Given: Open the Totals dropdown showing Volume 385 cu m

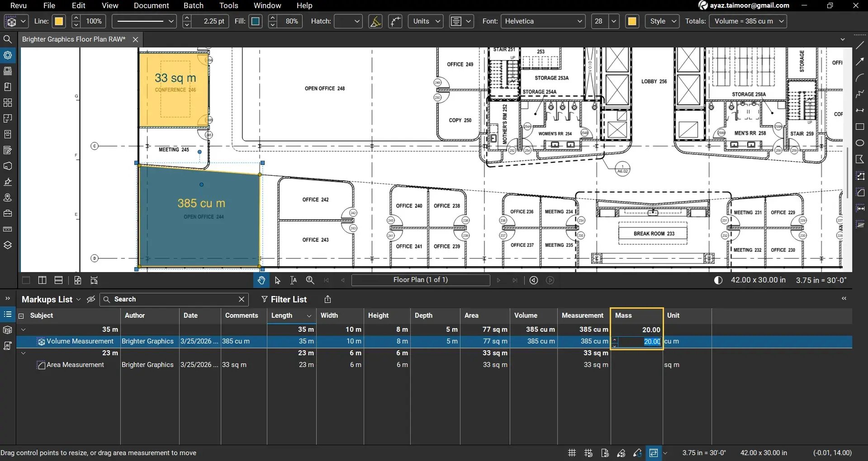Looking at the screenshot, I should coord(748,21).
